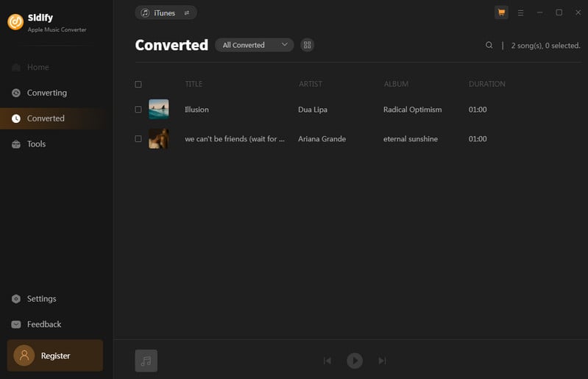Expand the All Converted dropdown

[254, 45]
